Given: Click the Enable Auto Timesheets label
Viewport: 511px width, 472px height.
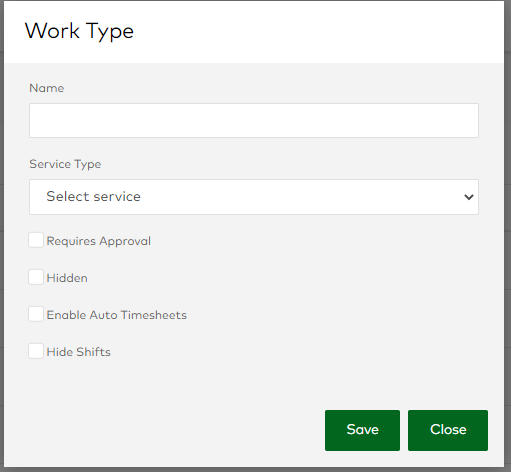Looking at the screenshot, I should 117,315.
